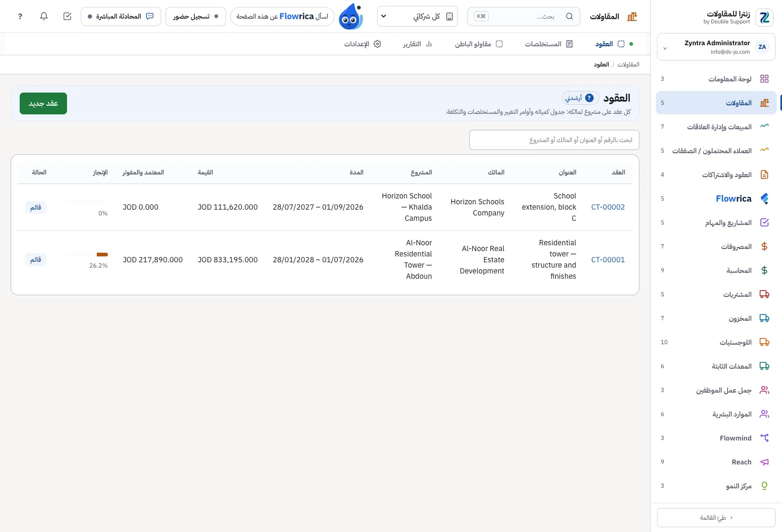Click the document icon for العقود والاشتراكات

(x=764, y=174)
